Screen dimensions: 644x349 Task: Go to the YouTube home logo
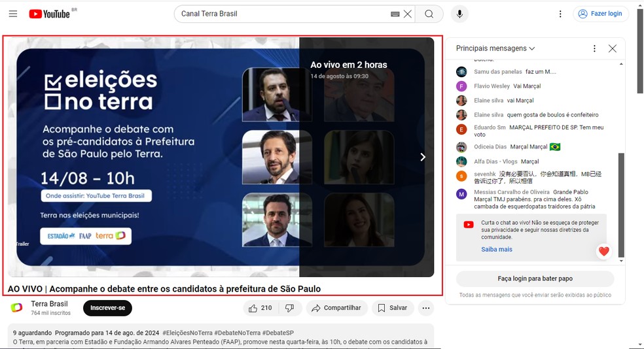49,14
